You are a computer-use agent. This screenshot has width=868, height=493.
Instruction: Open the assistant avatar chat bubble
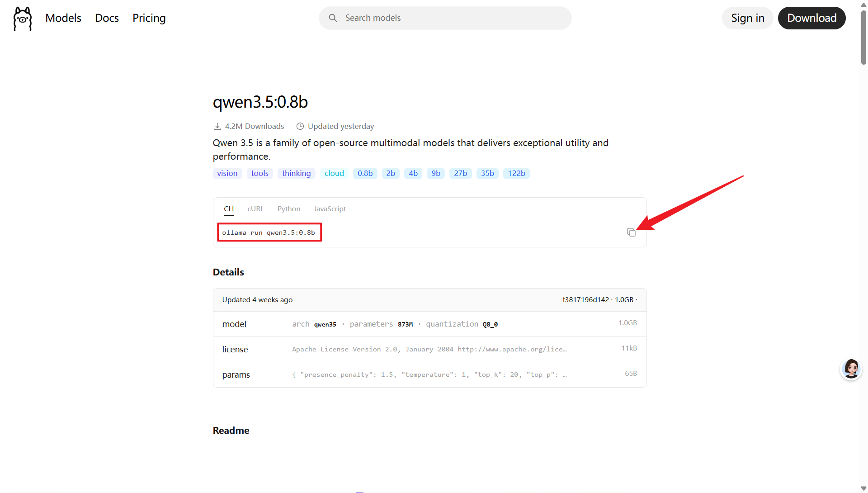click(x=851, y=369)
